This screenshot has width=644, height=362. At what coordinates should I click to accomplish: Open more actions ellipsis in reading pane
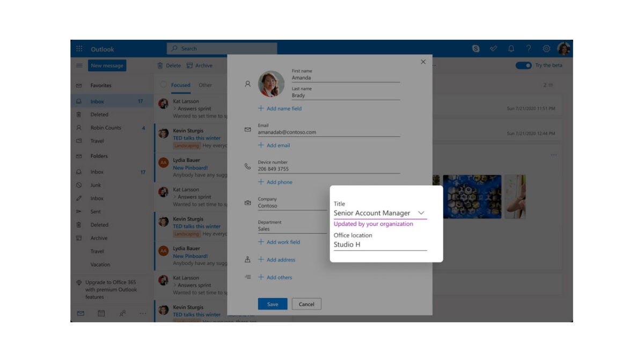[x=553, y=155]
